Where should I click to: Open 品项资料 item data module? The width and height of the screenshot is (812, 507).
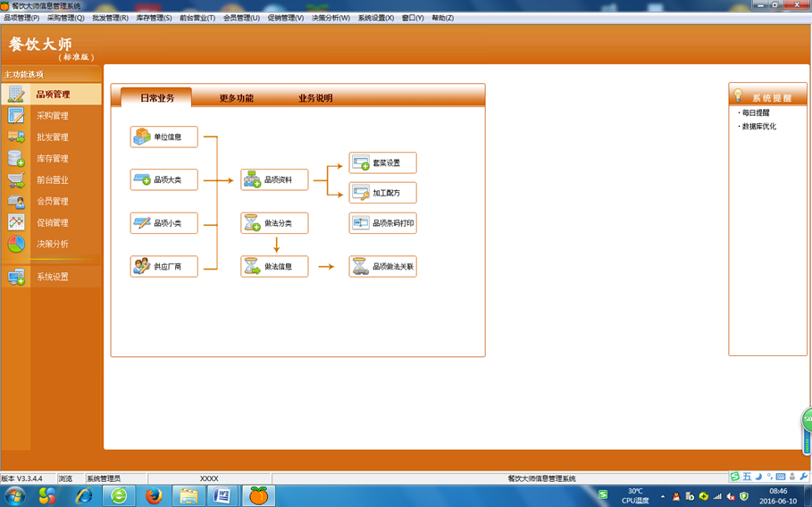(275, 180)
